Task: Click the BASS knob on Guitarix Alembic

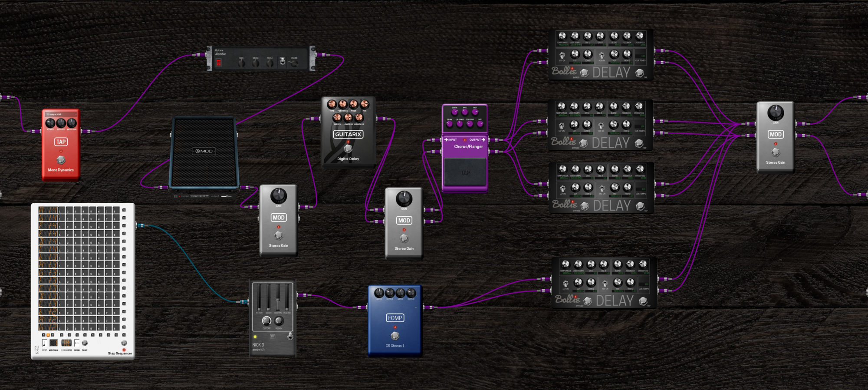Action: (x=241, y=63)
